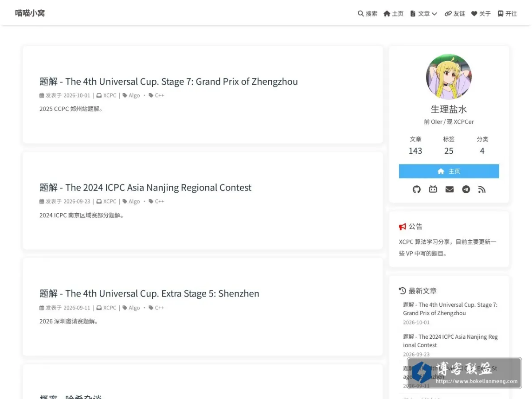Expand the 文章 dropdown menu

coord(424,14)
